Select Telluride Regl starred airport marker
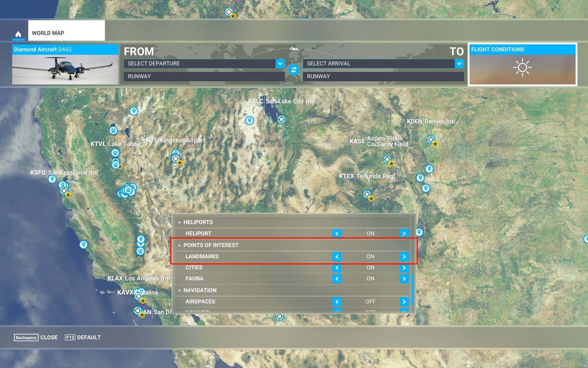 pos(367,194)
